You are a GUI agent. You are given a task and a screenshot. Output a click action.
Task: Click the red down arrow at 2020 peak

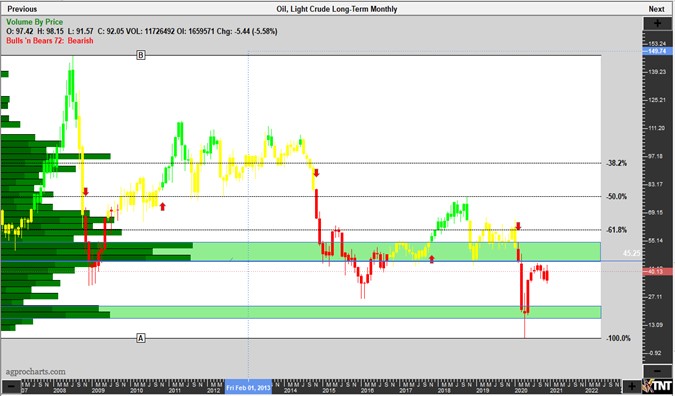(x=518, y=226)
